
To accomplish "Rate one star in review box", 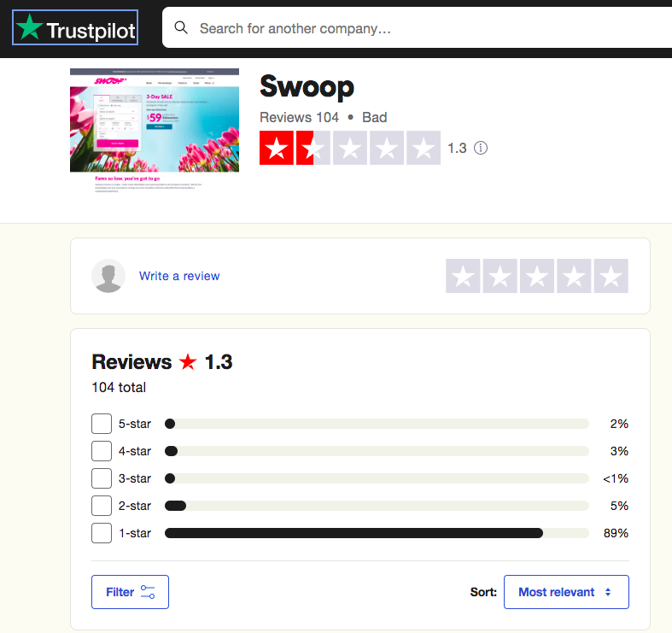I will 463,276.
